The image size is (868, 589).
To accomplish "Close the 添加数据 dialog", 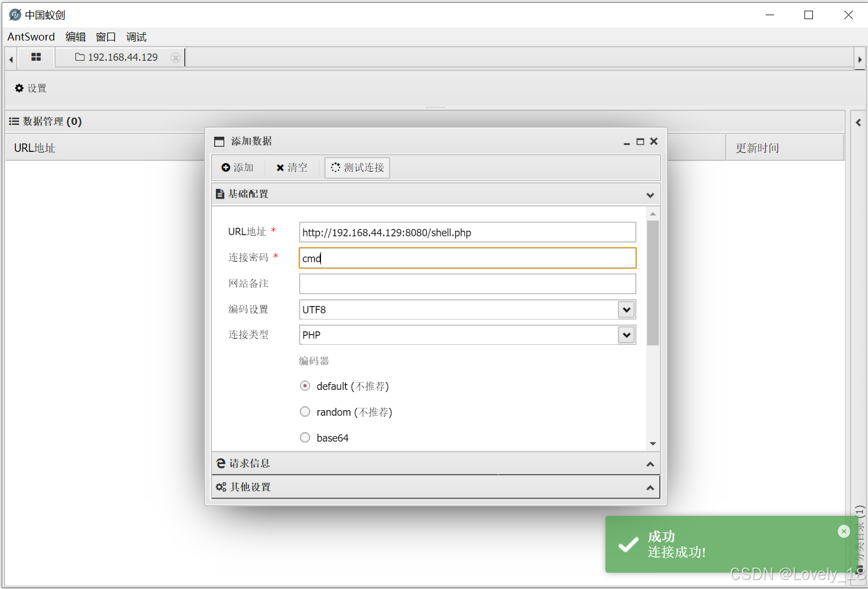I will point(654,141).
